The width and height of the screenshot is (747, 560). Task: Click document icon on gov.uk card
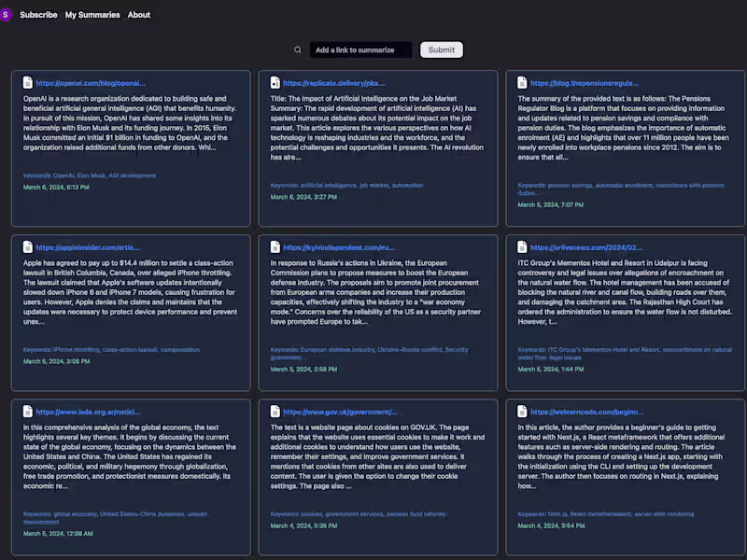coord(275,411)
